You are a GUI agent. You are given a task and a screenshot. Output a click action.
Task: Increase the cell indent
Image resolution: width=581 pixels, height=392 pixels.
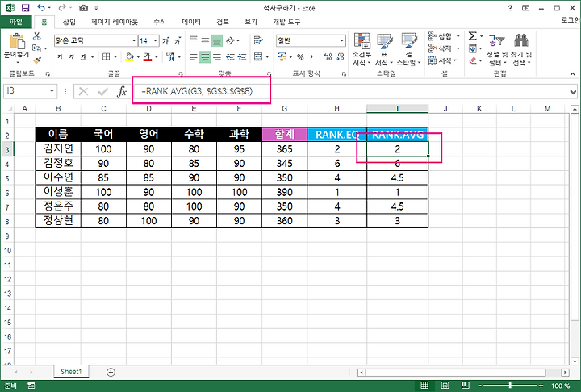pos(242,56)
